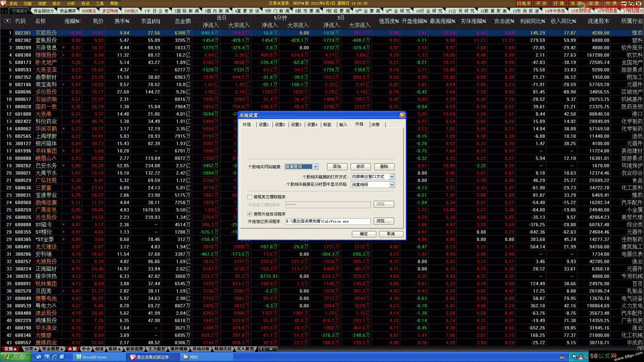
Task: Open the 系统 menu
Action: pyautogui.click(x=13, y=3)
